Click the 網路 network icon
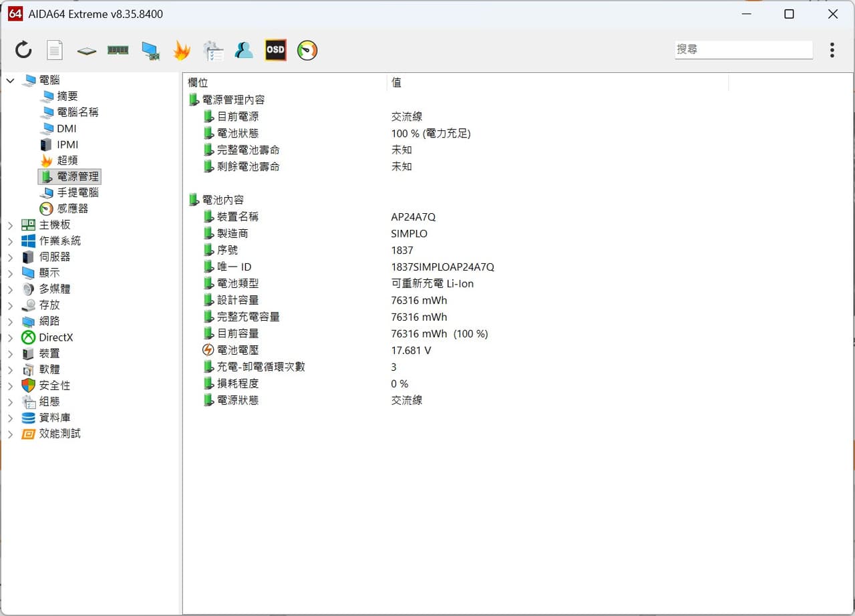The width and height of the screenshot is (855, 616). (28, 321)
